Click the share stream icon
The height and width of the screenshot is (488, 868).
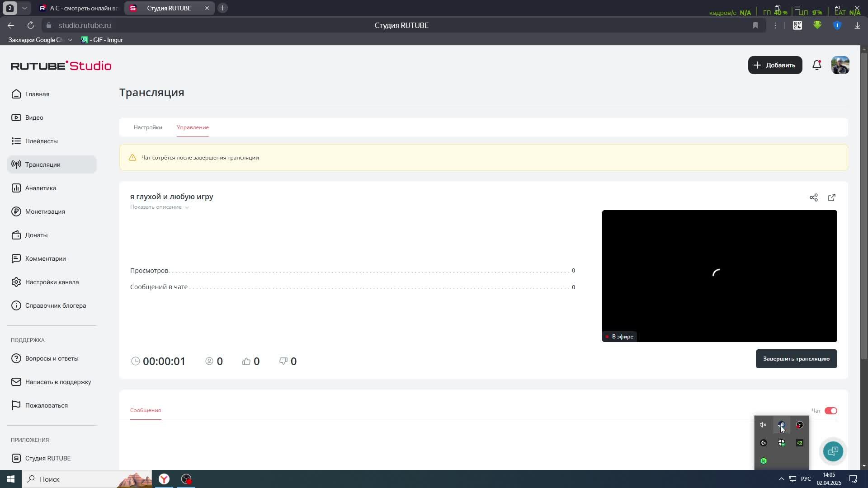tap(814, 197)
